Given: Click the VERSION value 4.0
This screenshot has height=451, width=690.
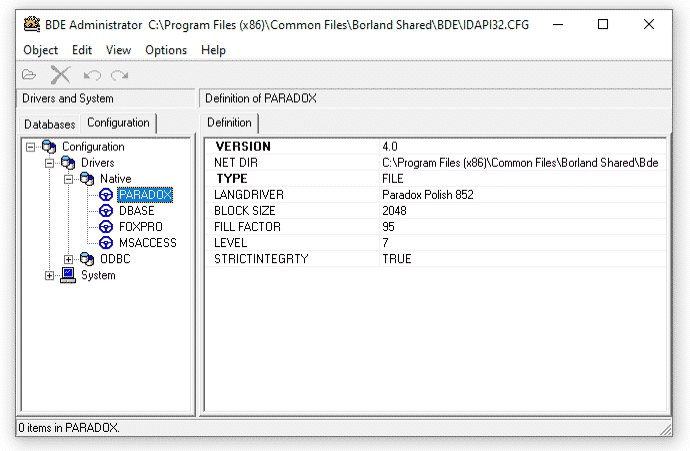Looking at the screenshot, I should [522, 147].
